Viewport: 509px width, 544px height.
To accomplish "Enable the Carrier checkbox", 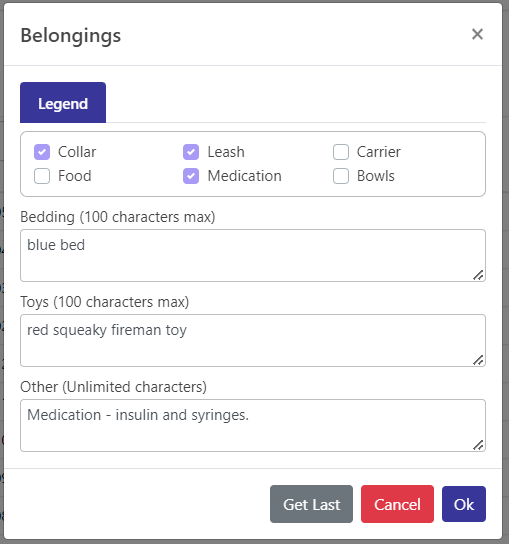I will tap(341, 152).
